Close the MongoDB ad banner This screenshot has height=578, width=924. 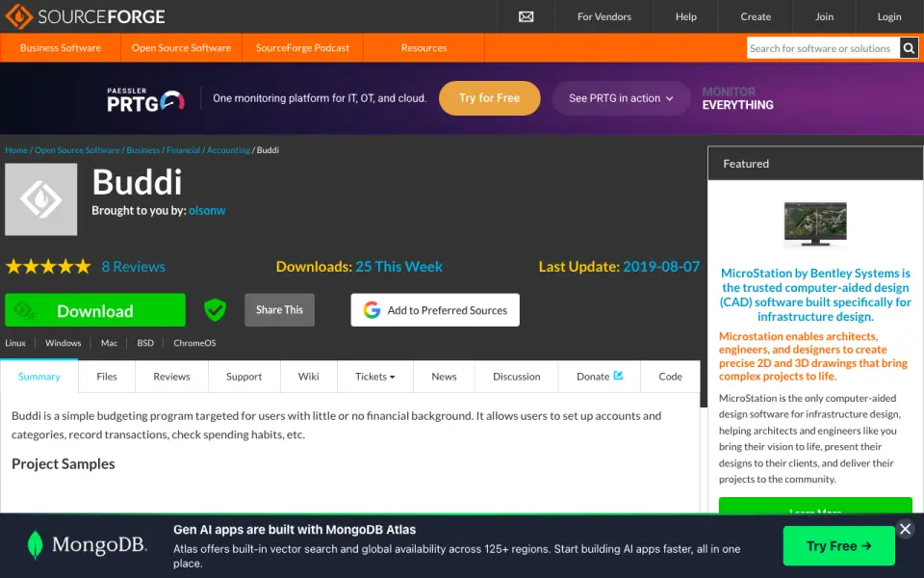pyautogui.click(x=905, y=529)
